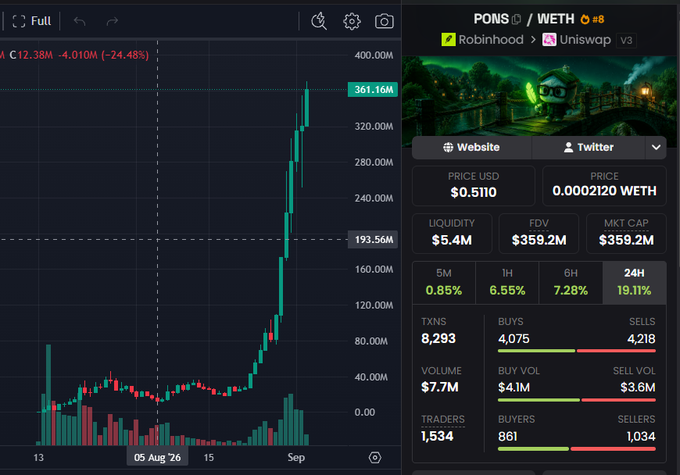Click the Sep label on time axis
Viewport: 680px width, 475px height.
[296, 458]
